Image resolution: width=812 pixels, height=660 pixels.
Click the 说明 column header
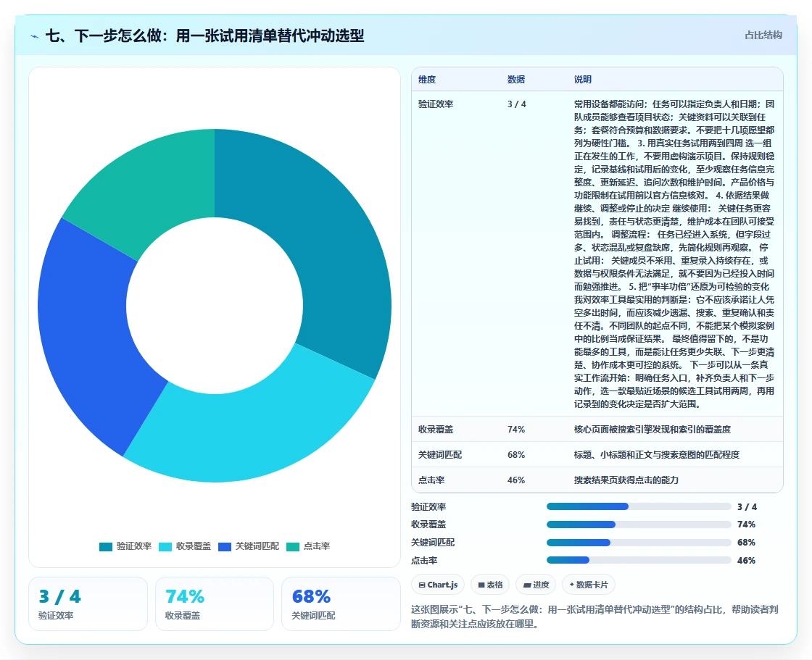[x=583, y=80]
